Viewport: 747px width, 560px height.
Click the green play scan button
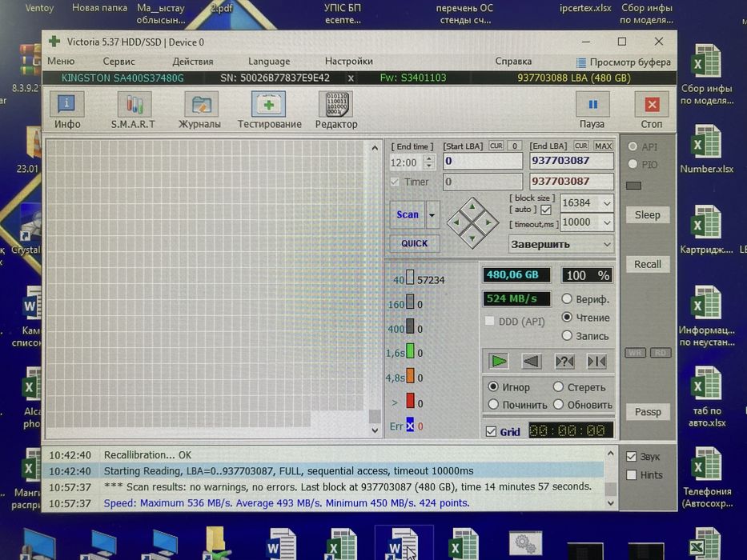pos(498,362)
